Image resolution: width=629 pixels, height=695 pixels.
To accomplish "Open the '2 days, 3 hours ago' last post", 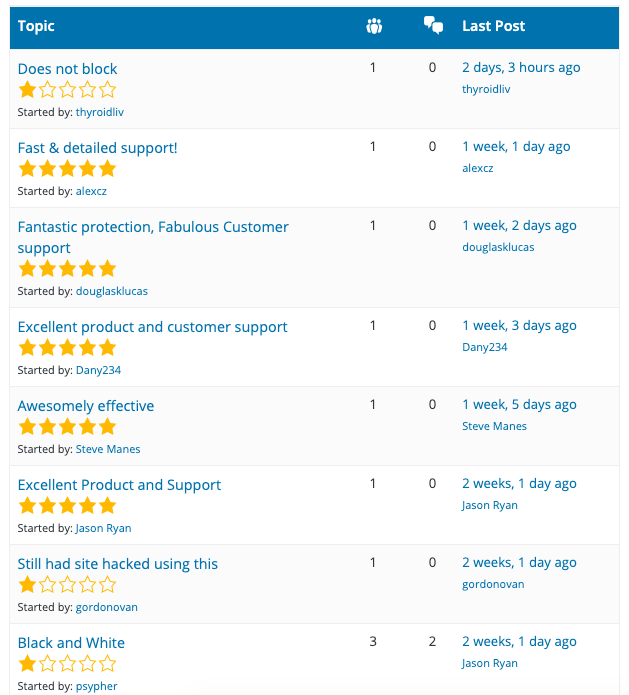I will point(521,68).
